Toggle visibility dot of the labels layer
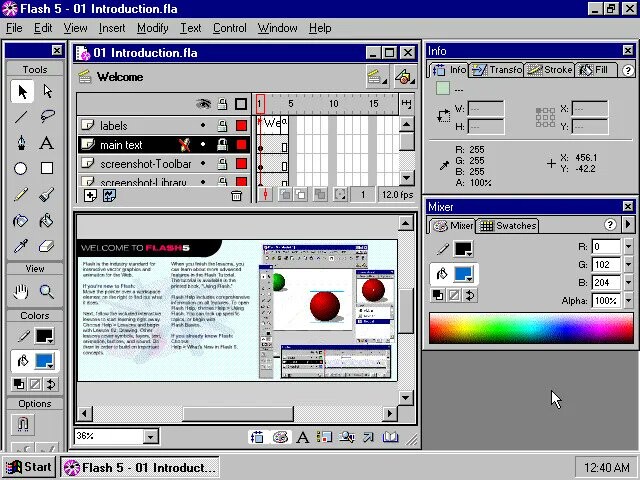 tap(204, 126)
